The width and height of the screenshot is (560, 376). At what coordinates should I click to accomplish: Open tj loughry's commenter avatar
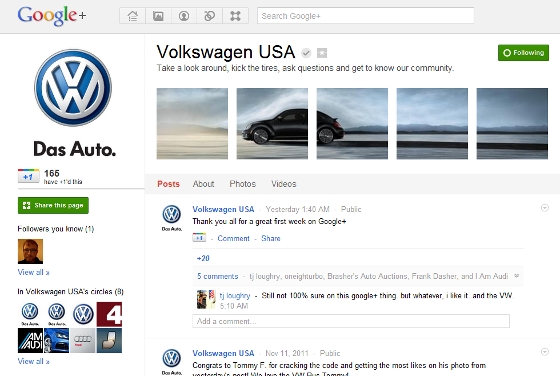click(x=206, y=299)
